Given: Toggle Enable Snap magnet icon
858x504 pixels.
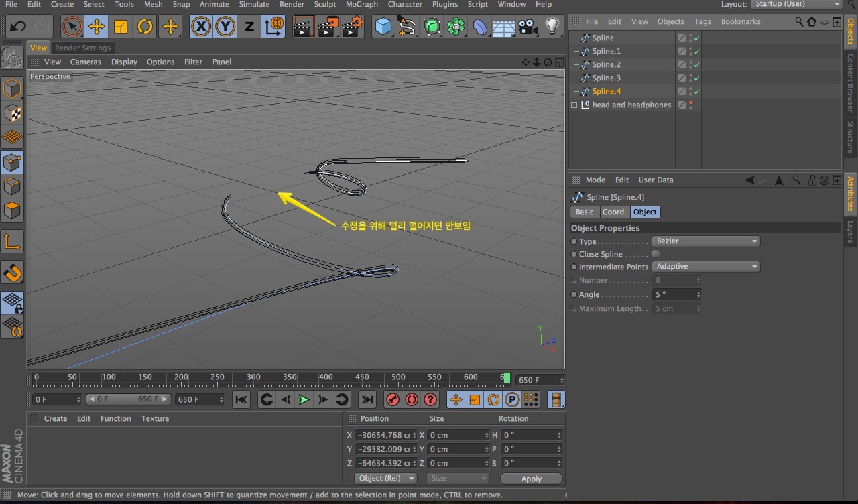Looking at the screenshot, I should [x=12, y=272].
